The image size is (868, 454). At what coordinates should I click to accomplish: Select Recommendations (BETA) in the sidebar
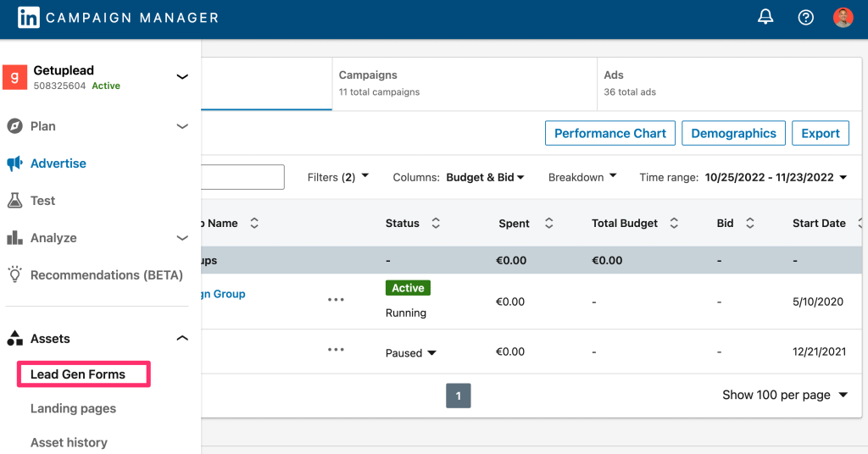pos(106,274)
